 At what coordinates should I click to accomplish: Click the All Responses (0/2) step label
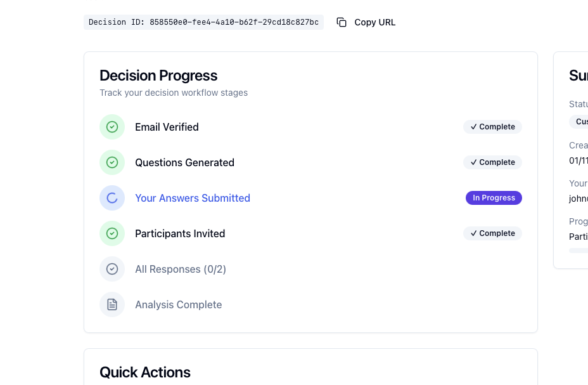[181, 269]
